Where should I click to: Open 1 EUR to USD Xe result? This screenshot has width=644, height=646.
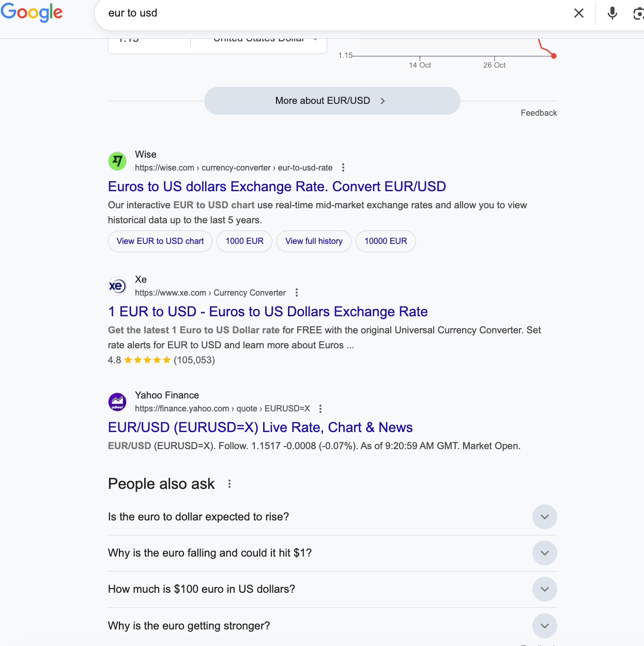[268, 312]
